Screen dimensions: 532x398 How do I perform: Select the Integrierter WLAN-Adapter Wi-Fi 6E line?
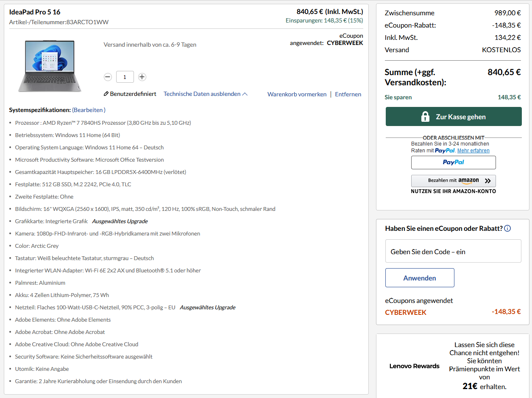108,270
